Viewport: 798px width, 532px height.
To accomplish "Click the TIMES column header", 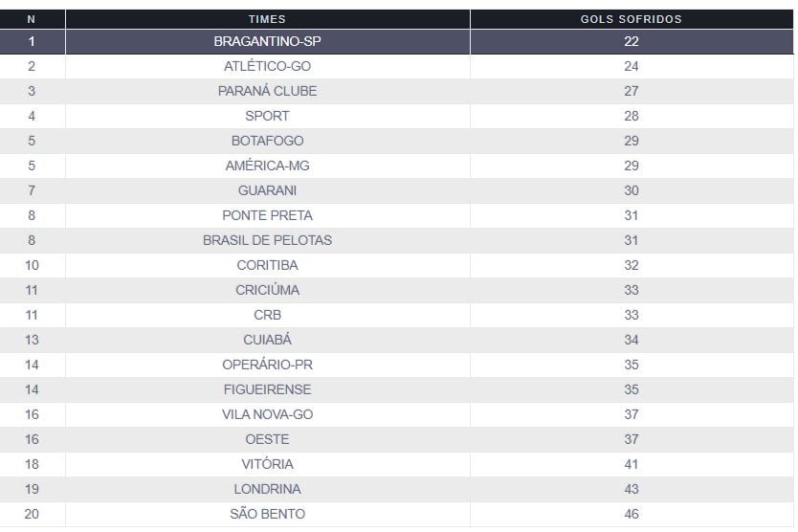I will coord(267,19).
